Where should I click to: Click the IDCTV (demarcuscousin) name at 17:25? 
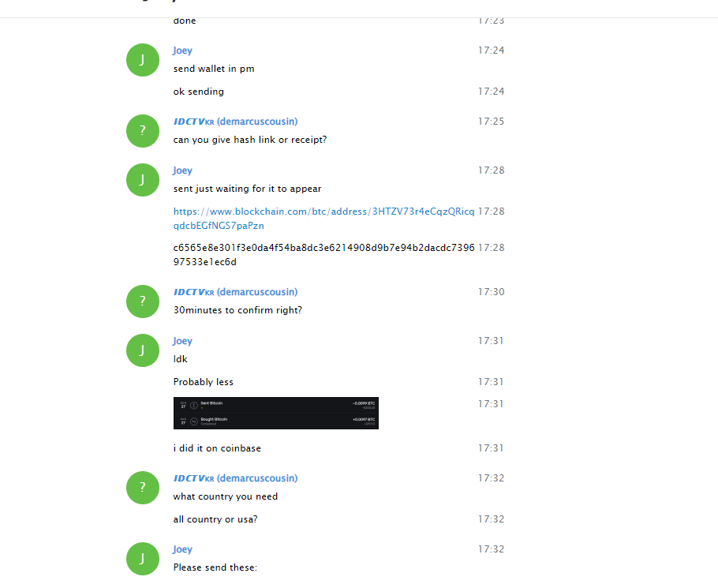pyautogui.click(x=235, y=122)
